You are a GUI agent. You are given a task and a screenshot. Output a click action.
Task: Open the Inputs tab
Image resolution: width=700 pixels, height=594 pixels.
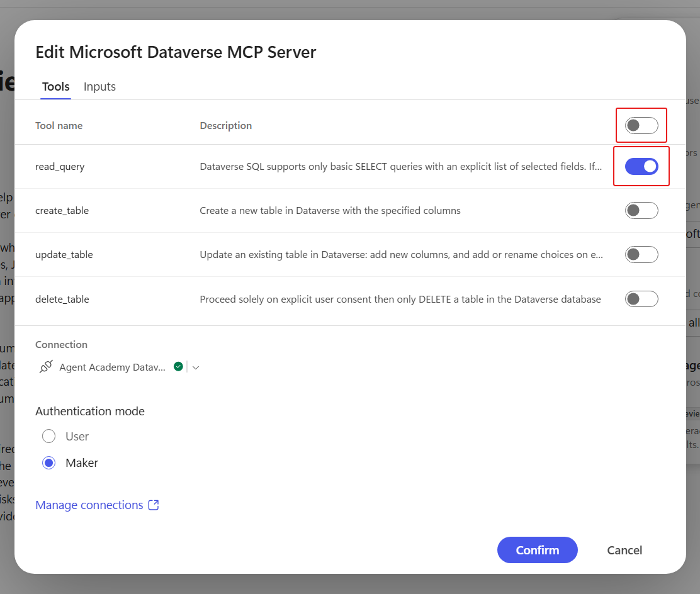[99, 87]
